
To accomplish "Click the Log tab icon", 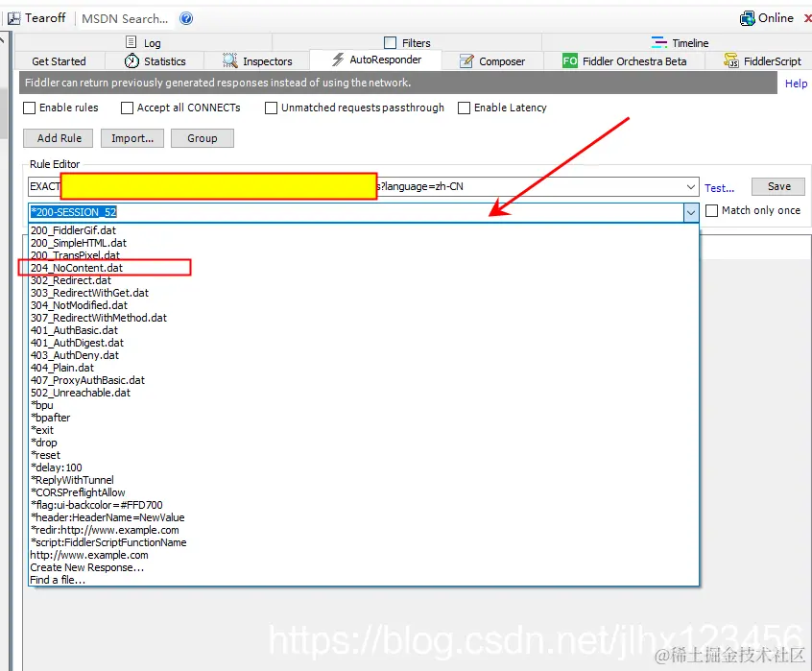I will pos(131,42).
